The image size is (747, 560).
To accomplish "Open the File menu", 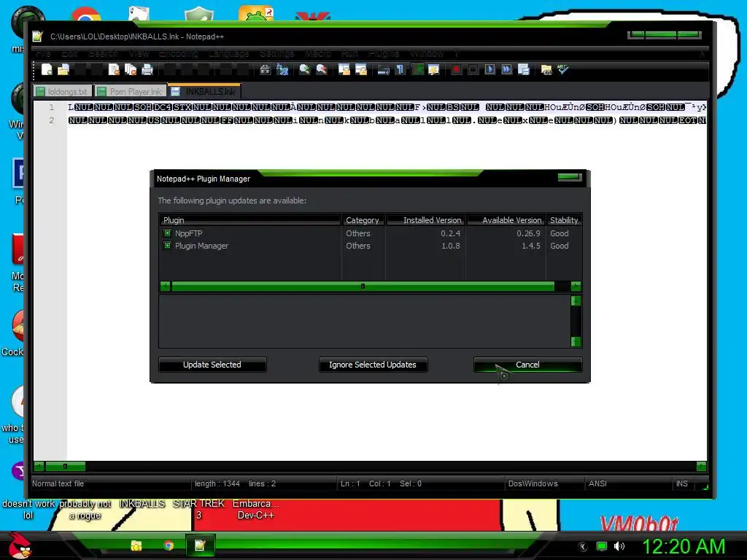I will point(43,53).
